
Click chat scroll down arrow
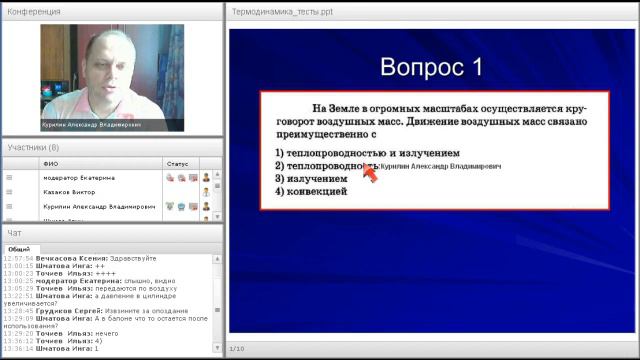point(217,348)
